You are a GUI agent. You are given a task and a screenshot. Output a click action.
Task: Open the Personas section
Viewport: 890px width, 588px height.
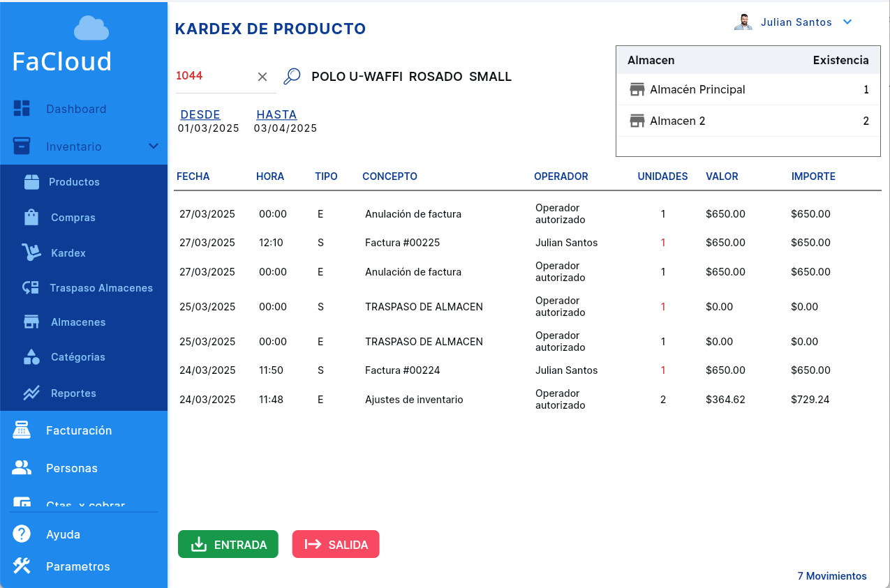71,468
